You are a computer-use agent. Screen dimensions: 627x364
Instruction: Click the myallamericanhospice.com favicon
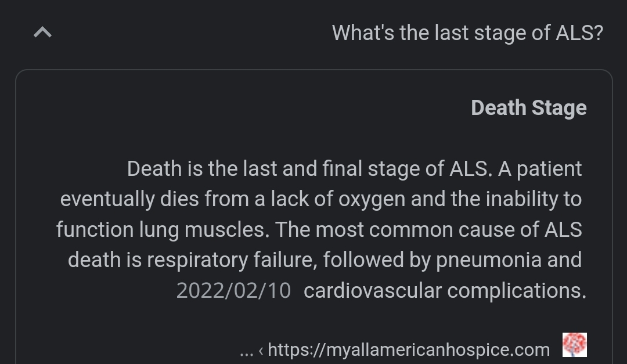574,345
